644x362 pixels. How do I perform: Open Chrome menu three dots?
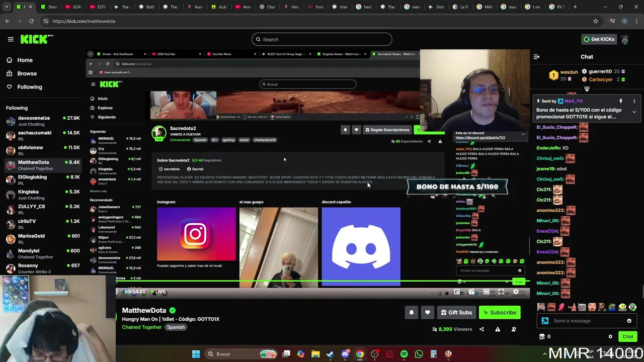pyautogui.click(x=637, y=21)
